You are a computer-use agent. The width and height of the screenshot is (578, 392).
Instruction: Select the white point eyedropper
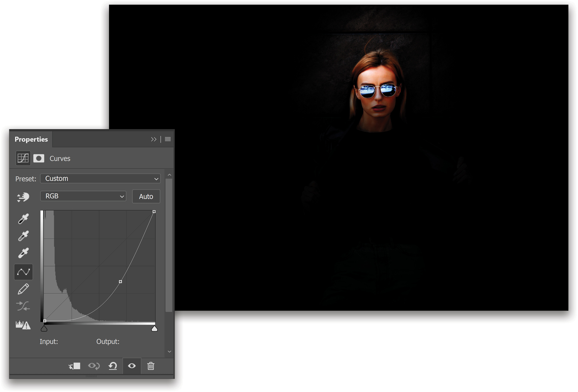[x=23, y=252]
